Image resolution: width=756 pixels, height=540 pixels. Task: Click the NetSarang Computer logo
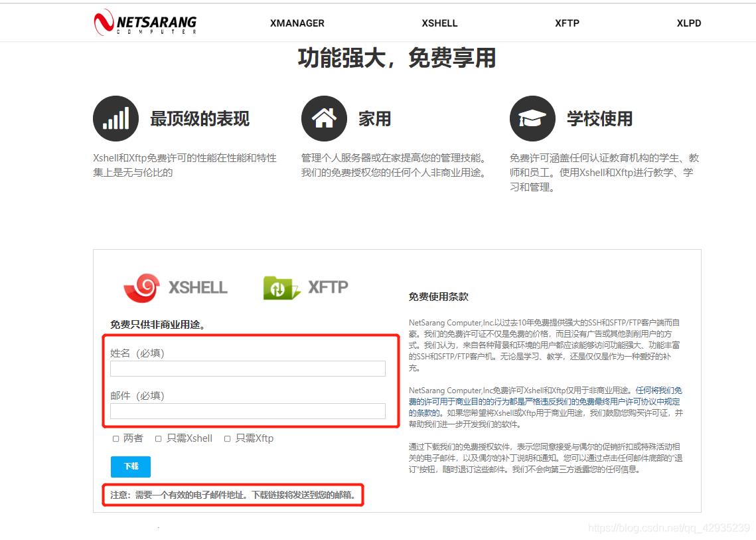click(145, 23)
